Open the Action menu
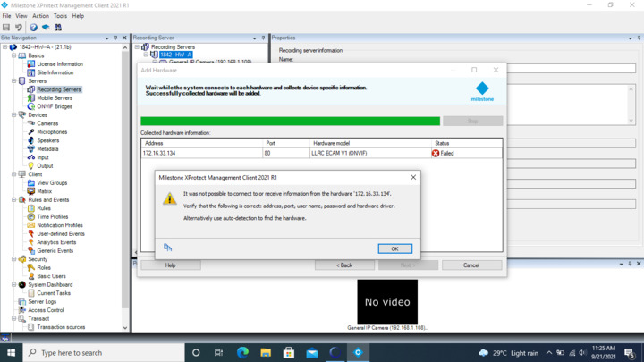 pos(40,16)
